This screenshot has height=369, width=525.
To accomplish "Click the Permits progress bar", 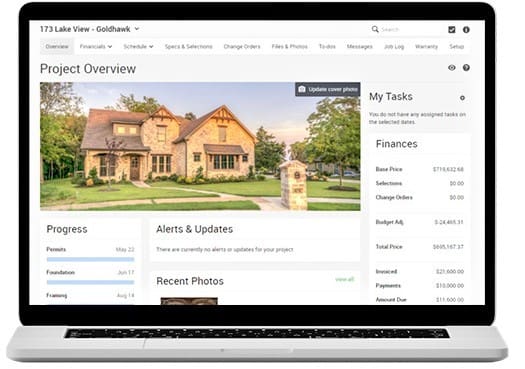I will point(90,259).
